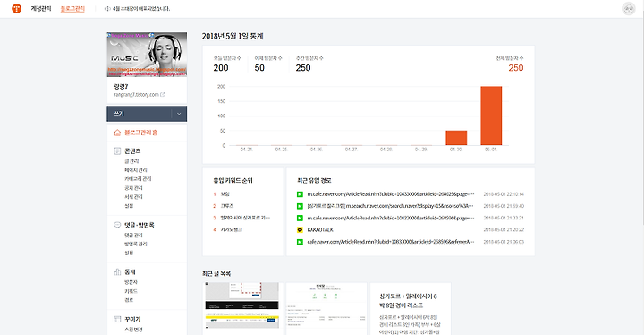Click the 쓰기 write button
The width and height of the screenshot is (644, 335).
coord(139,114)
